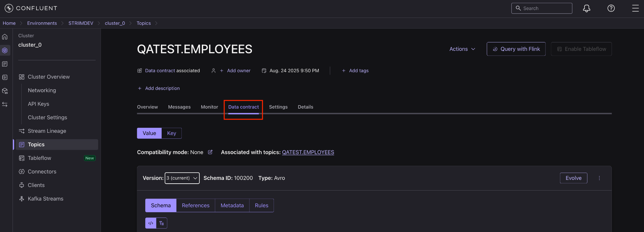Open the Messages tab

tap(179, 107)
